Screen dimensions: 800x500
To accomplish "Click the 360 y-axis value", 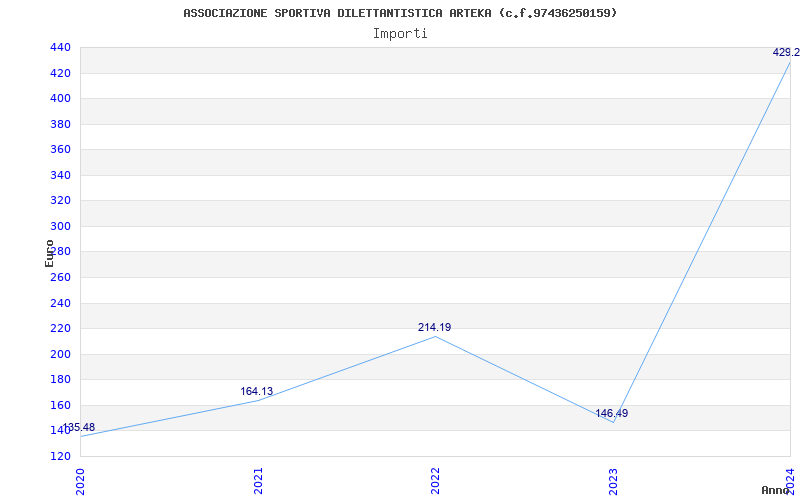I will pos(60,149).
